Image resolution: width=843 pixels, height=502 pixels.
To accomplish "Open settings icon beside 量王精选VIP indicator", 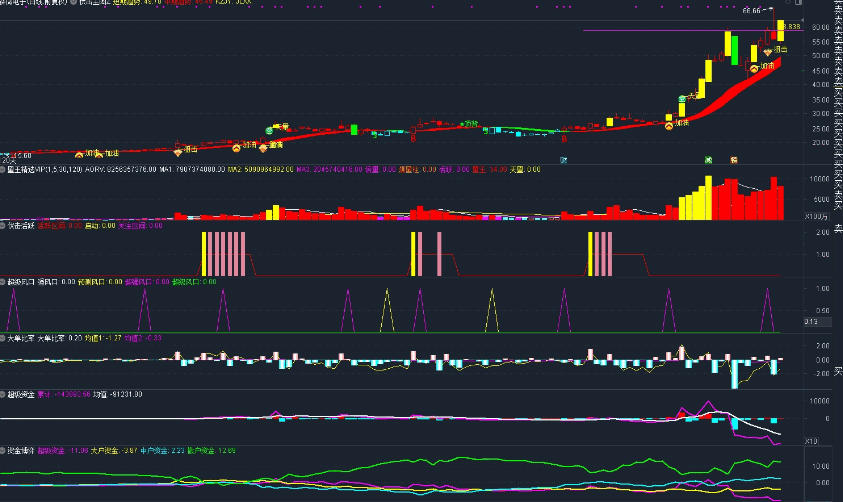I will [x=3, y=169].
